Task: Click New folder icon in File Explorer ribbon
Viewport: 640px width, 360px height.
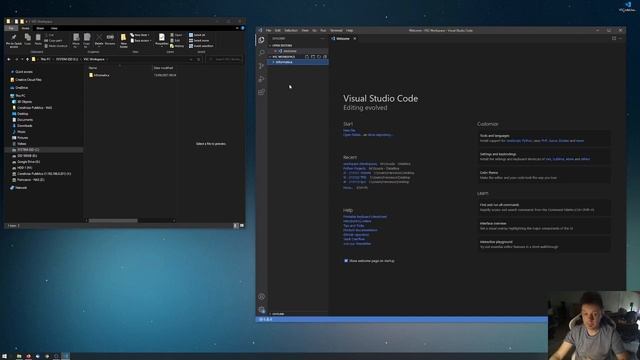Action: pyautogui.click(x=123, y=40)
